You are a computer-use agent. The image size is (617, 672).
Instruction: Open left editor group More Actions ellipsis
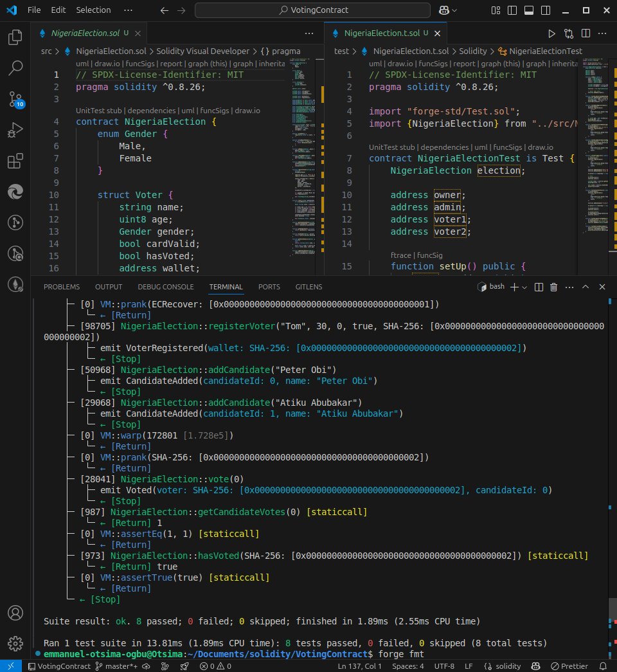point(309,33)
